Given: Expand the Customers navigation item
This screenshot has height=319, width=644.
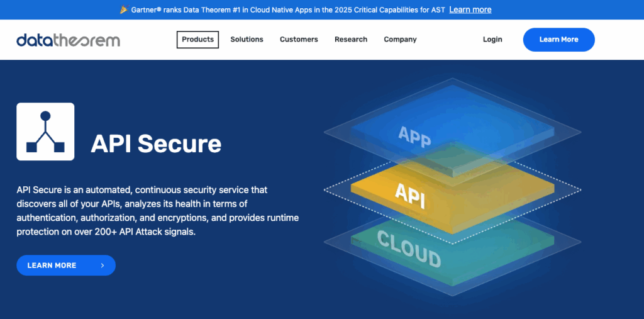Looking at the screenshot, I should pyautogui.click(x=299, y=39).
